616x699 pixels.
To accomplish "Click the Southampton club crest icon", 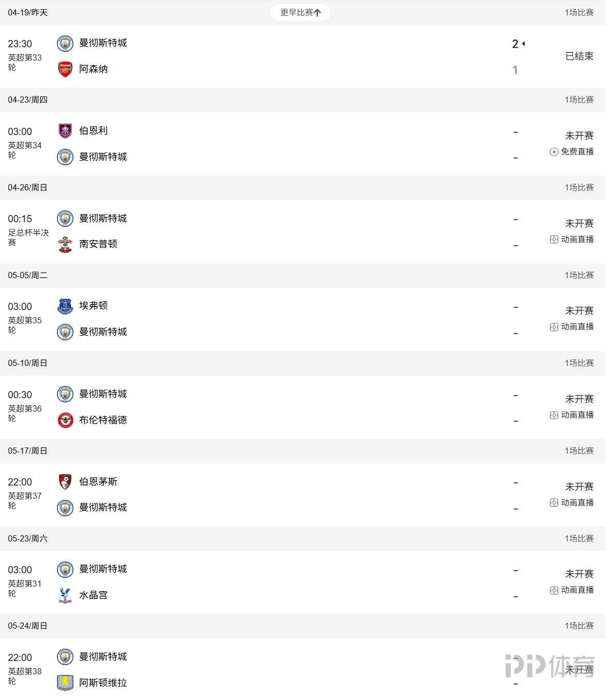I will tap(65, 244).
